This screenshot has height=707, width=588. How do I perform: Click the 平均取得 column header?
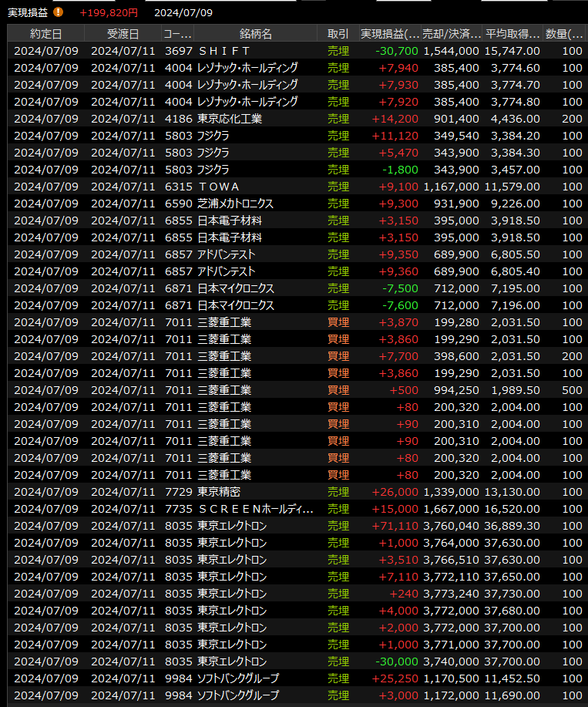[512, 34]
